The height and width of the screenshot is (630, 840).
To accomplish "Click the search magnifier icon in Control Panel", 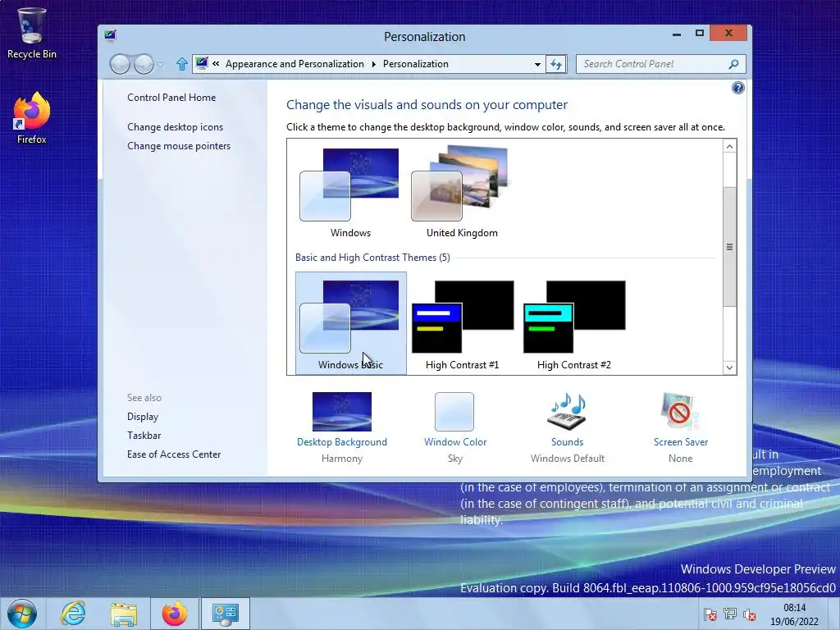I will 733,64.
